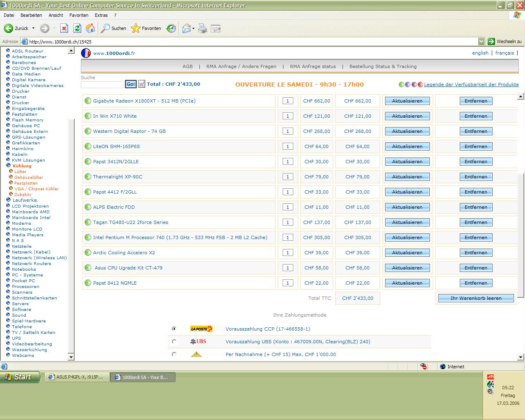
Task: Select Vorauszahlung CCP radio button
Action: pos(174,329)
